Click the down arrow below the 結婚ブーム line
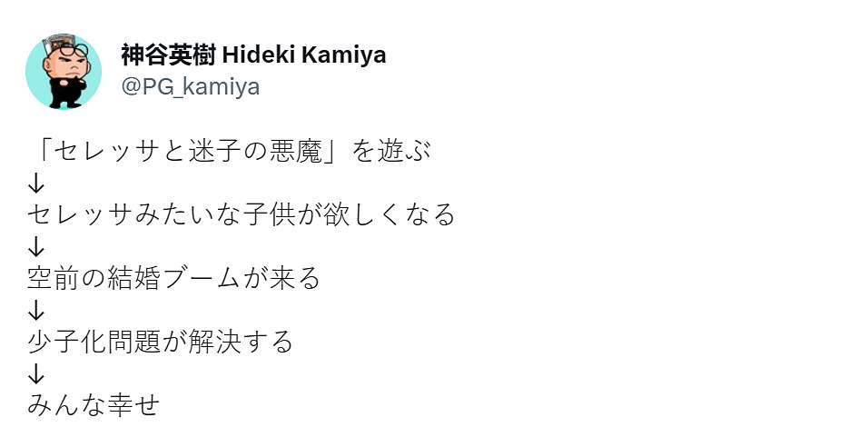 click(x=36, y=310)
